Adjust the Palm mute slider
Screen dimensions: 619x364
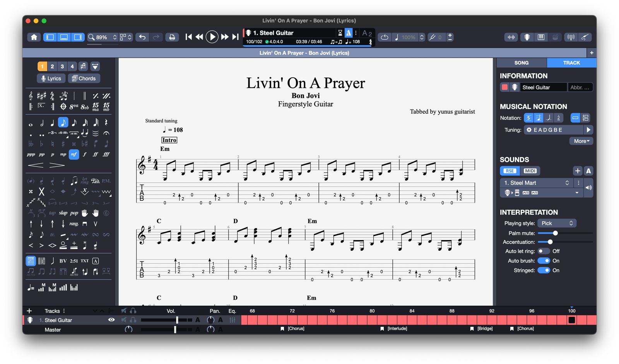coord(565,233)
